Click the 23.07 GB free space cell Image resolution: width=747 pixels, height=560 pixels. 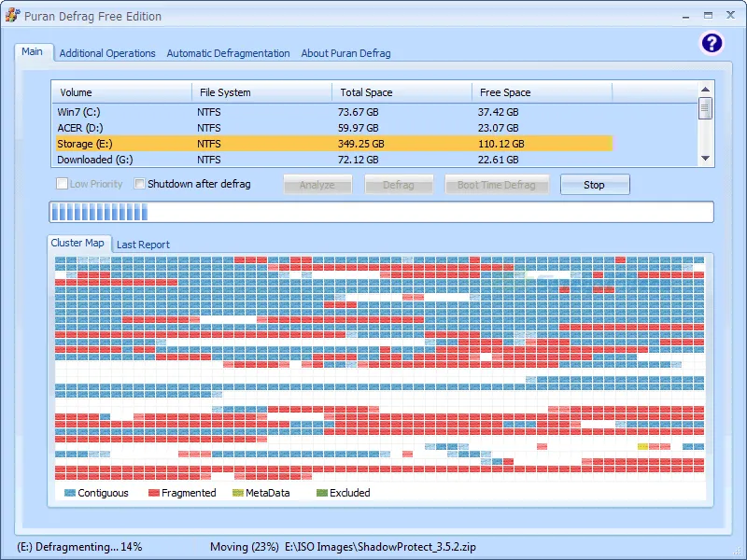click(499, 128)
